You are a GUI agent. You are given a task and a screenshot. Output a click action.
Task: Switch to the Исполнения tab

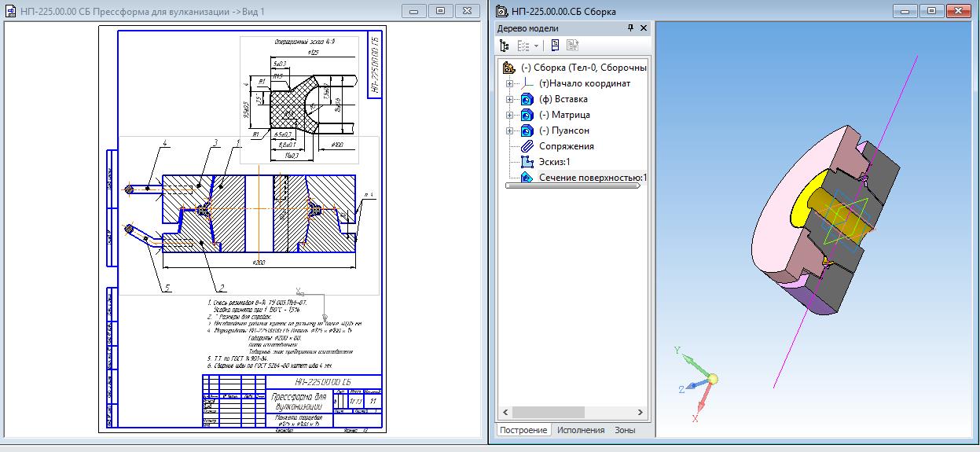point(581,430)
